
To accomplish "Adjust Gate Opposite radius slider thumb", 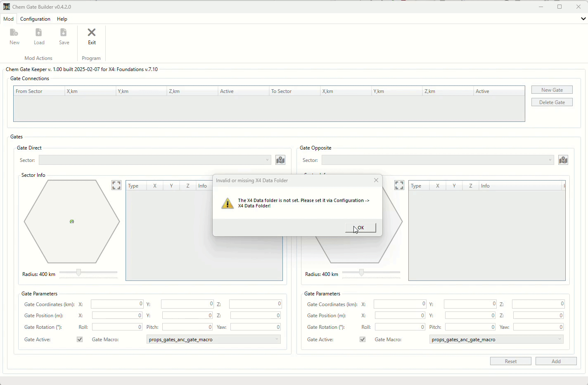I will coord(361,272).
